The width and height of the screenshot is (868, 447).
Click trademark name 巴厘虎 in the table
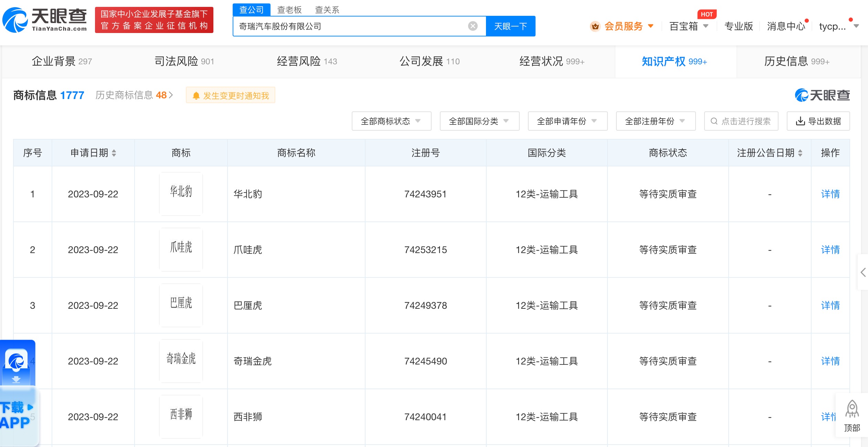click(x=248, y=305)
